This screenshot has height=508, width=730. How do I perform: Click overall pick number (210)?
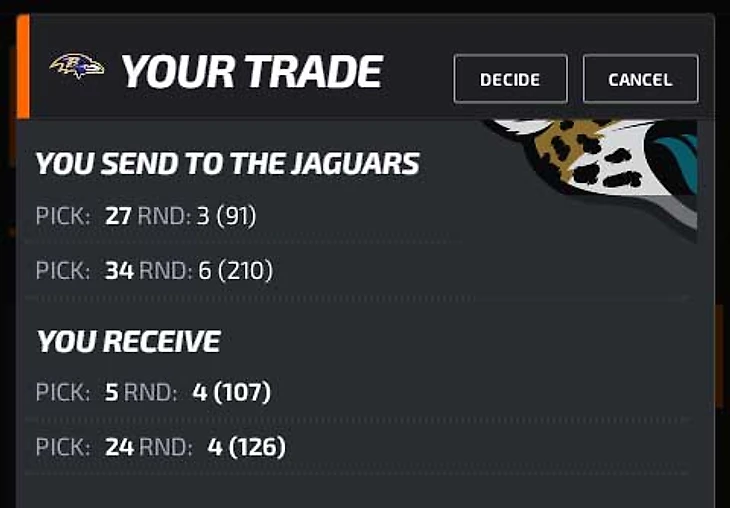(x=246, y=271)
